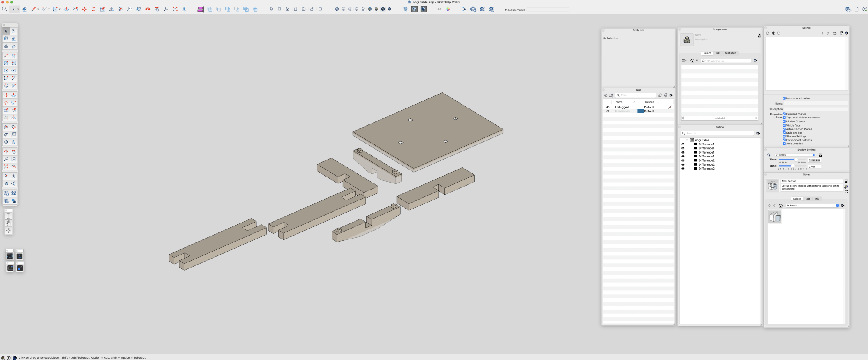868x360 pixels.
Task: Toggle the Hidden Objects checkbox
Action: 784,121
